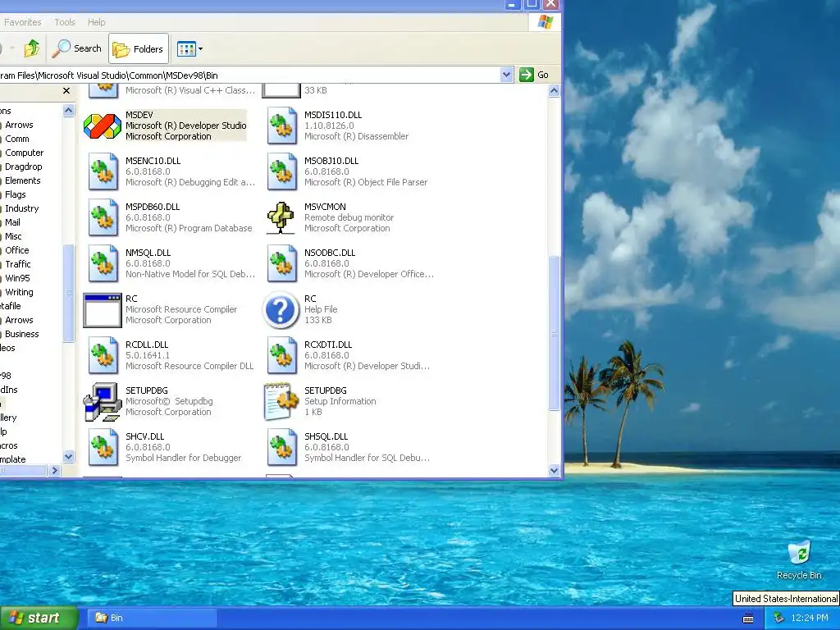The height and width of the screenshot is (630, 840).
Task: Select the MSPDB60.DLL file icon
Action: 103,218
